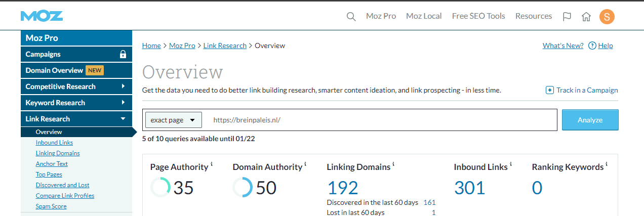The image size is (644, 216).
Task: Click the Moz logo
Action: [42, 16]
